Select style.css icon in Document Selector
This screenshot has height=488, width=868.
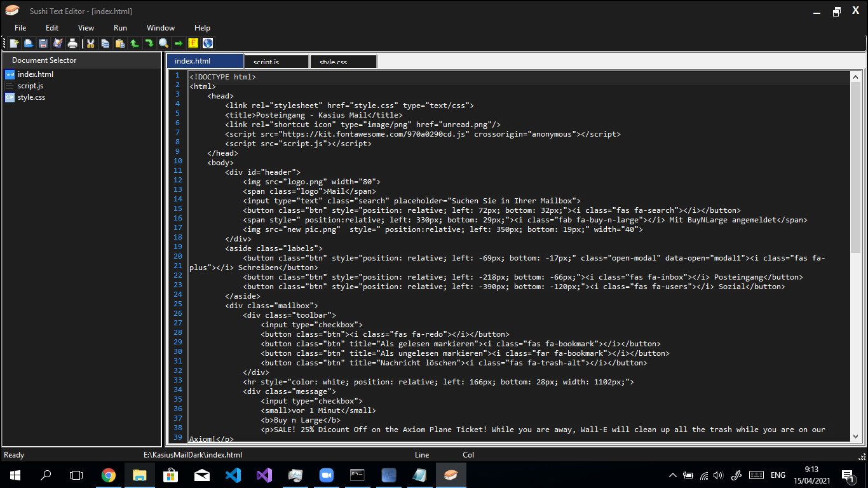click(10, 97)
